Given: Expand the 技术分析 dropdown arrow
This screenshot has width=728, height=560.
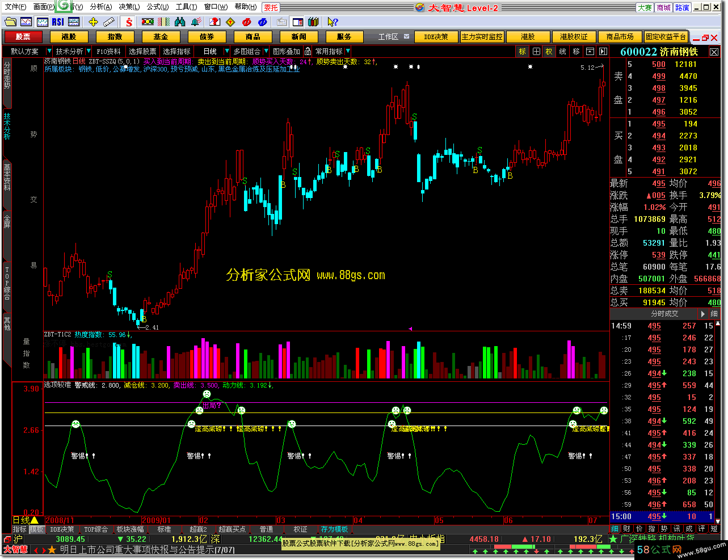Looking at the screenshot, I should [x=89, y=52].
